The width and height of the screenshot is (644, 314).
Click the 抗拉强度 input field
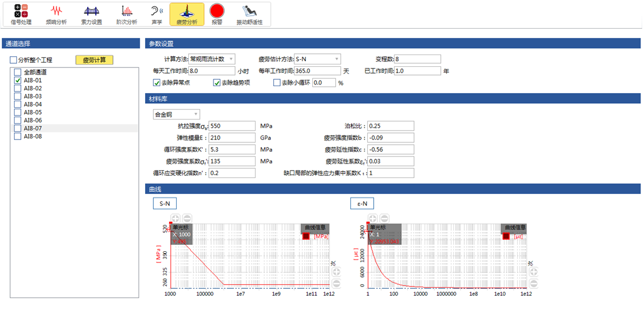click(232, 125)
